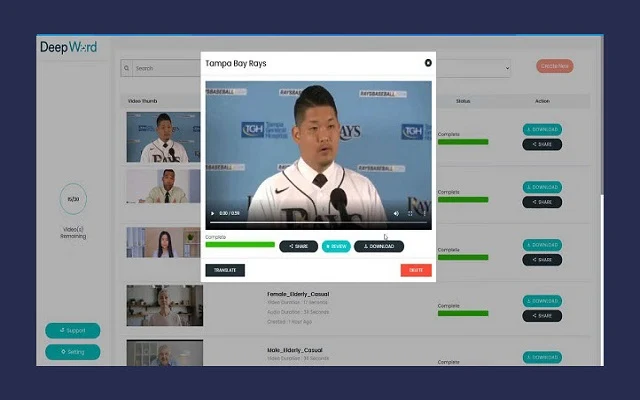Screen dimensions: 640x400
Task: Mute the video volume
Action: [x=396, y=213]
